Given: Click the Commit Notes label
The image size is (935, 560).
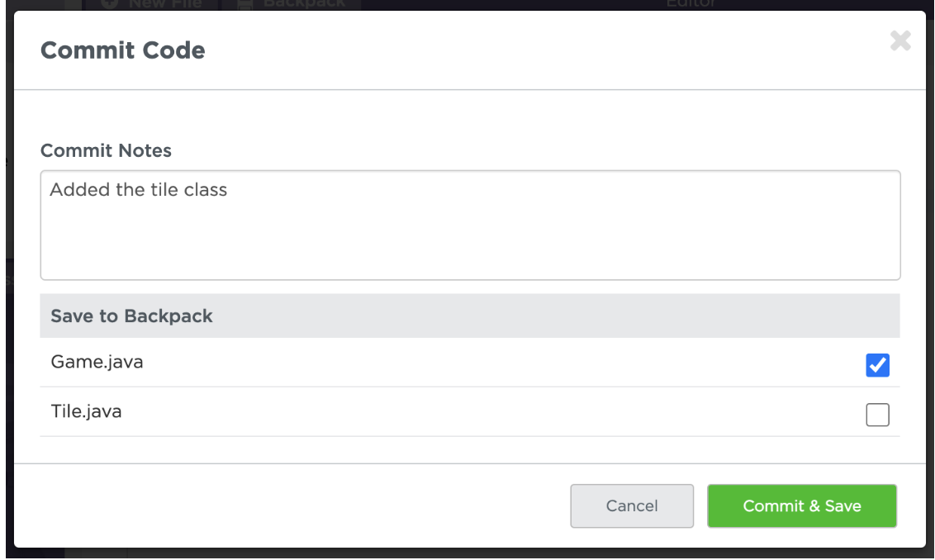Looking at the screenshot, I should tap(106, 150).
